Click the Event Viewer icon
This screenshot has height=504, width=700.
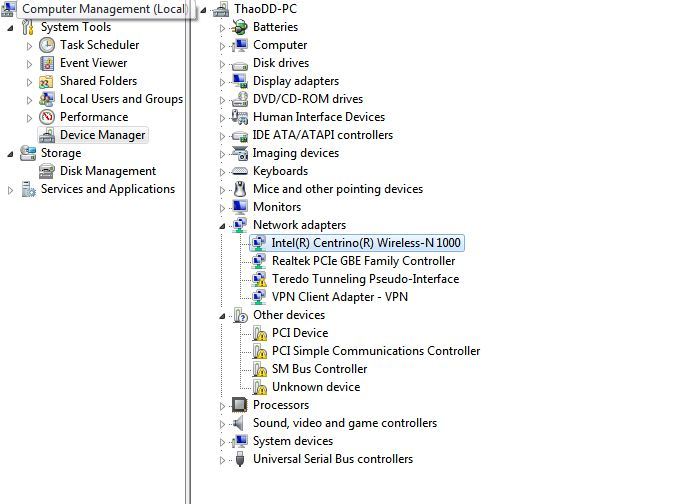pyautogui.click(x=47, y=63)
